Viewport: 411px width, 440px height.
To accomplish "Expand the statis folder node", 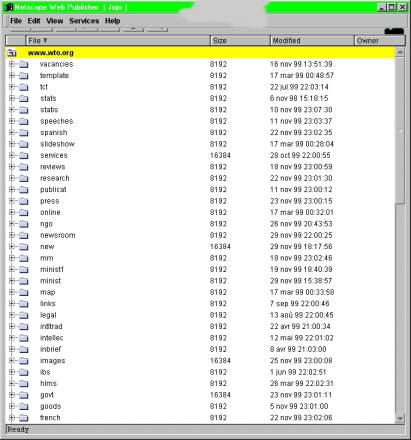I will point(12,110).
